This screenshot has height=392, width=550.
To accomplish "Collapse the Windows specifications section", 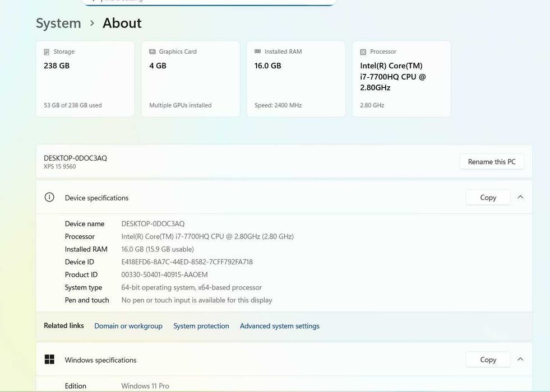I will coord(520,360).
